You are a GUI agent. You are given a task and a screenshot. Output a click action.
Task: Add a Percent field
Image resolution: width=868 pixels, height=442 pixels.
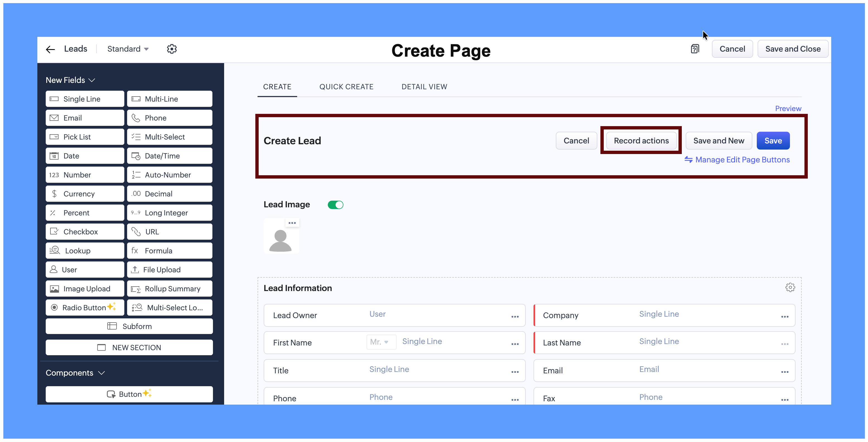point(85,213)
